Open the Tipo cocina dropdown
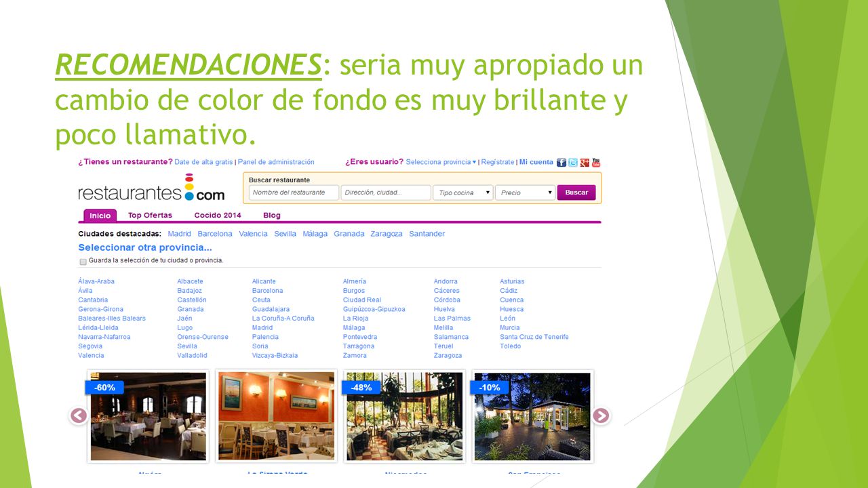This screenshot has width=868, height=488. tap(463, 192)
